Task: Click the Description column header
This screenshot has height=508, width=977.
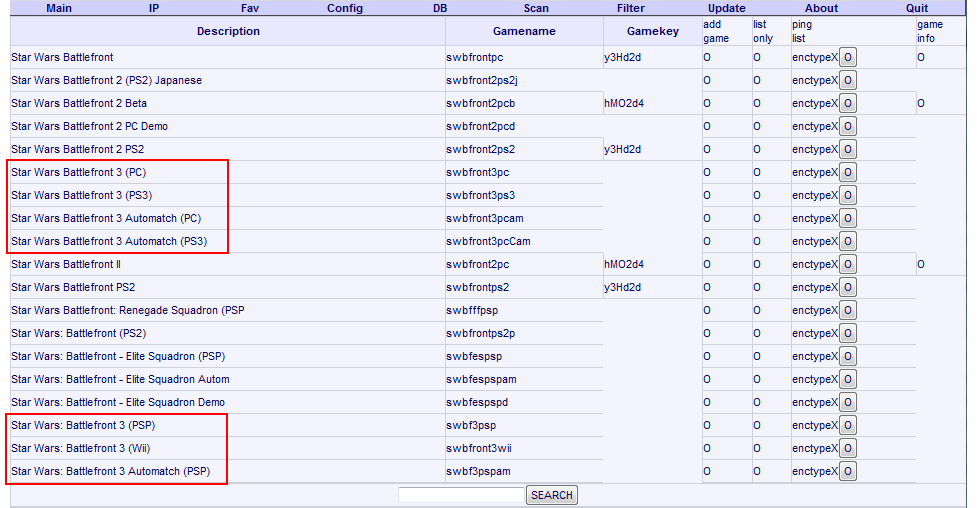Action: [x=228, y=31]
